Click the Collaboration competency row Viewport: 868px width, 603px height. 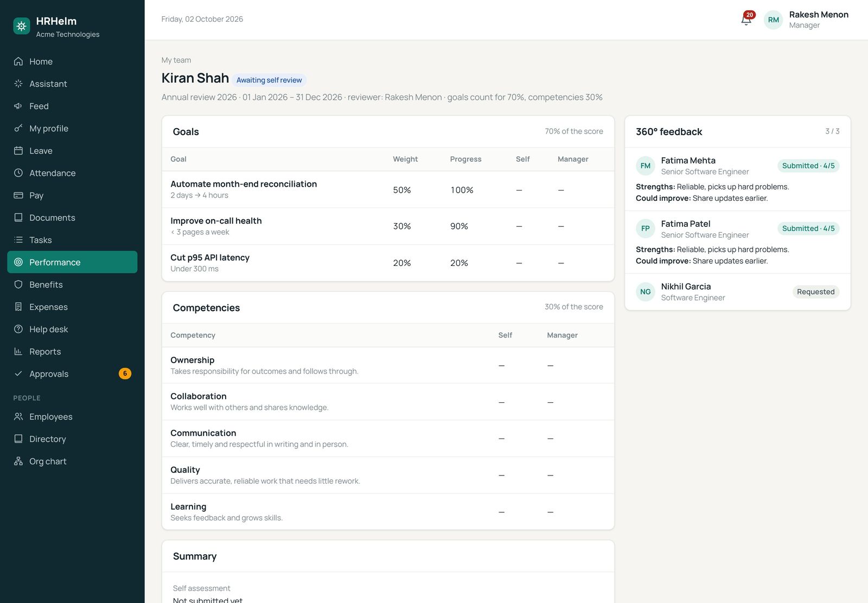[x=388, y=402]
